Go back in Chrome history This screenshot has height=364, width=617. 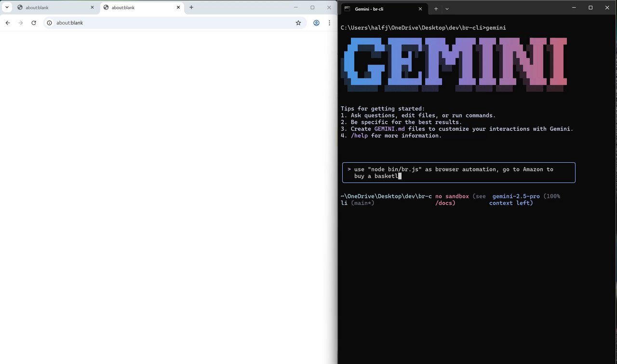(8, 23)
